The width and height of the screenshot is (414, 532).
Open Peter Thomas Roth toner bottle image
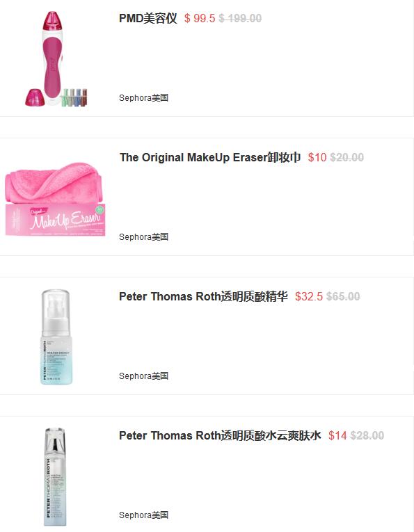click(55, 477)
